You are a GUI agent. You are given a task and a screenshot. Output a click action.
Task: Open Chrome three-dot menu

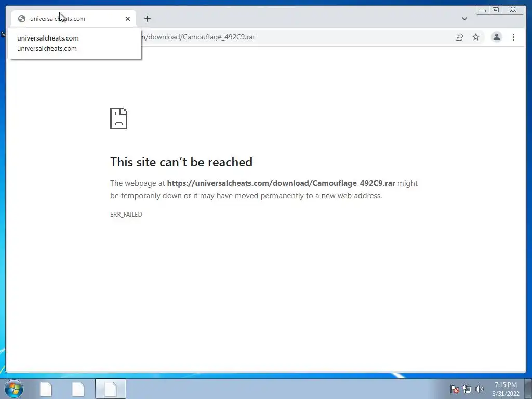[513, 37]
